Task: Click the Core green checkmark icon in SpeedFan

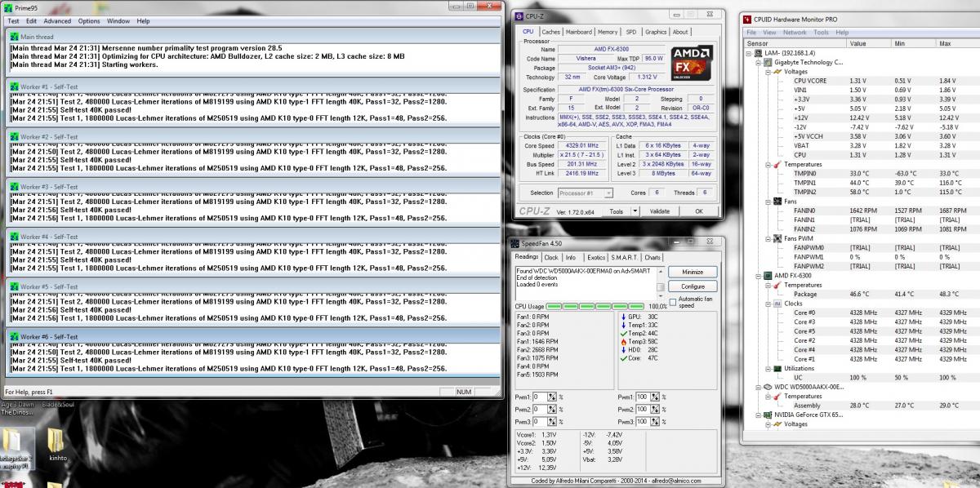Action: [x=623, y=357]
